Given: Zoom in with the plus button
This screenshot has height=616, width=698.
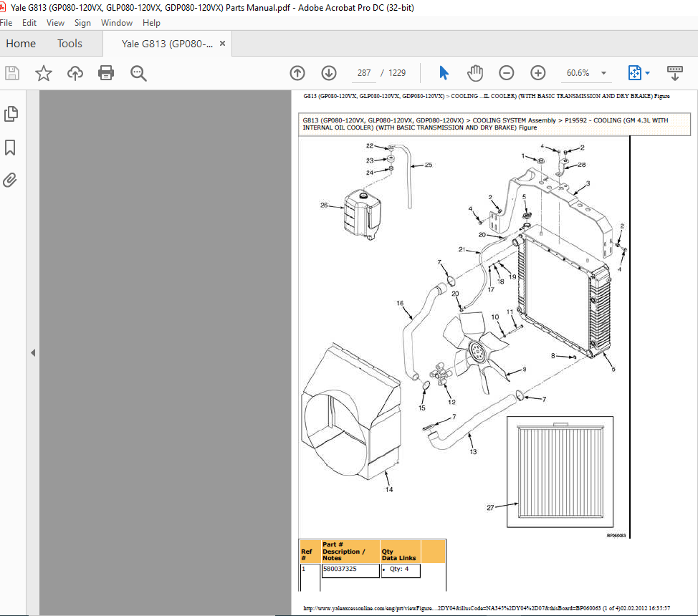Looking at the screenshot, I should 537,73.
